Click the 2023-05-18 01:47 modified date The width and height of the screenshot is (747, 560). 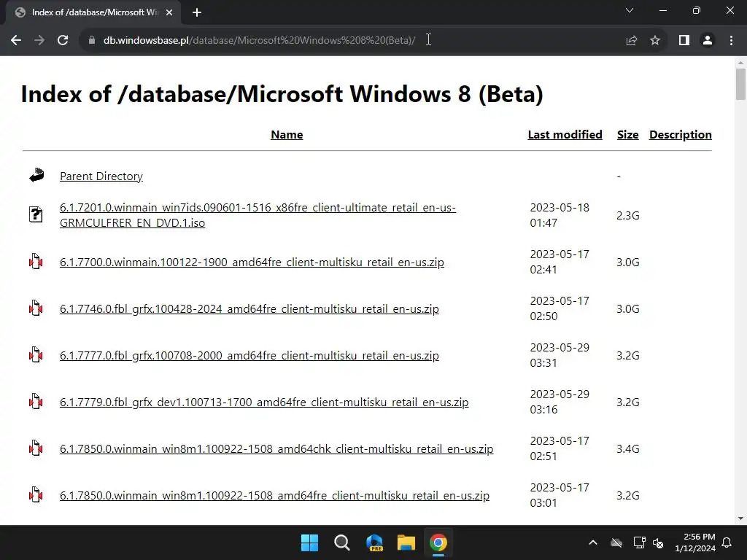coord(560,215)
